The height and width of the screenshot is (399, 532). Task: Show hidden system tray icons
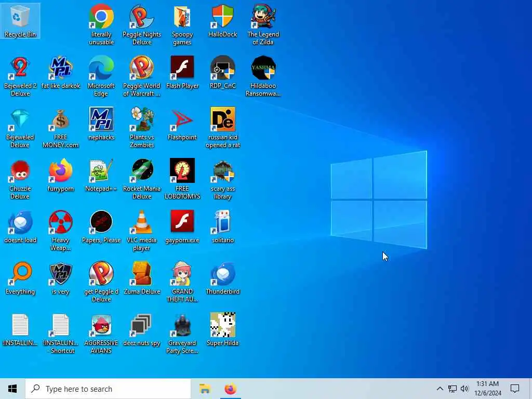click(440, 389)
